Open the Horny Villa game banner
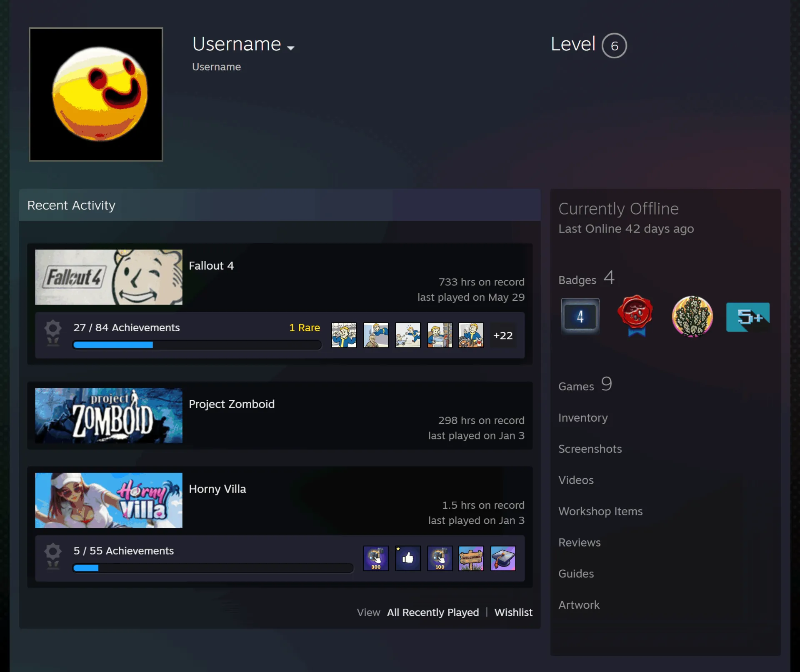This screenshot has width=800, height=672. [x=109, y=500]
